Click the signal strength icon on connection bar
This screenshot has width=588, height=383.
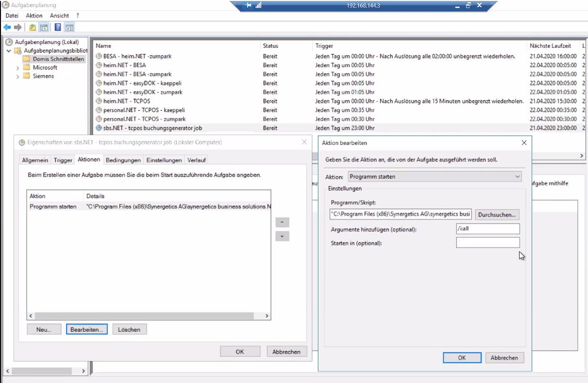pyautogui.click(x=258, y=5)
